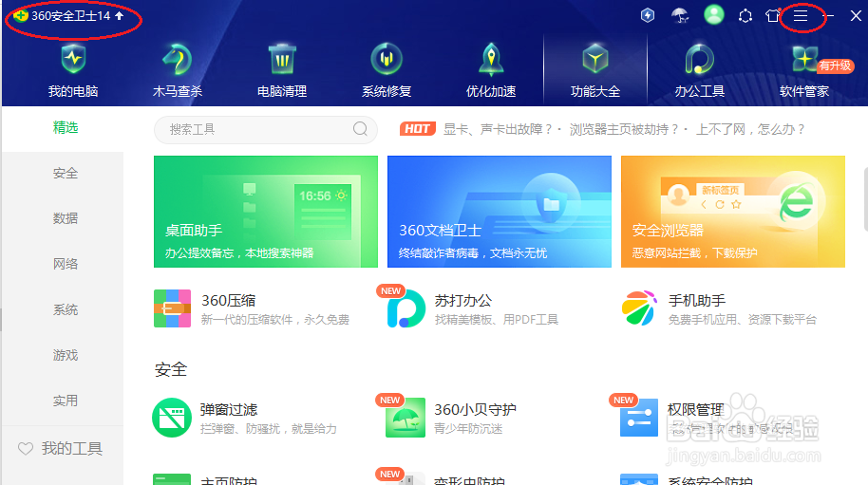The image size is (868, 485).
Task: Open 系统修复 system repair
Action: pos(387,71)
